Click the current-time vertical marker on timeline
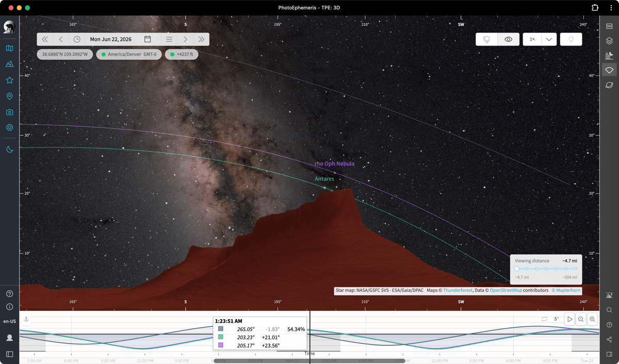Image resolution: width=619 pixels, height=364 pixels. [310, 338]
